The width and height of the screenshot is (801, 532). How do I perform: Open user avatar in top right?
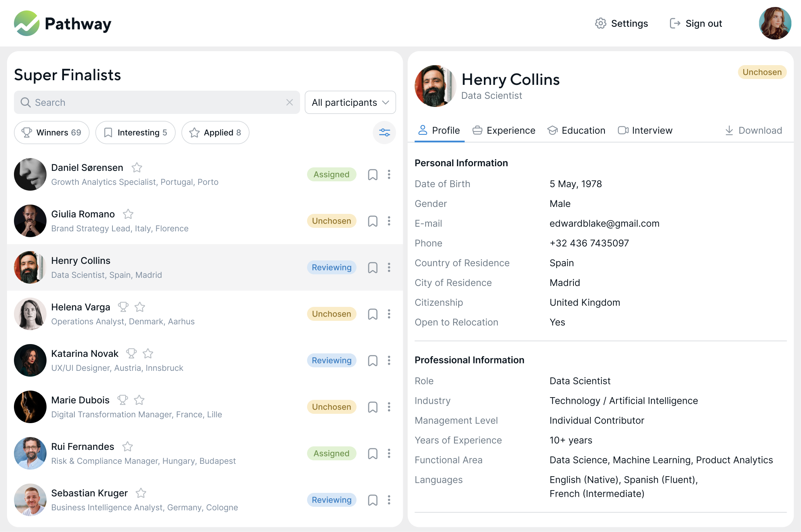point(774,24)
